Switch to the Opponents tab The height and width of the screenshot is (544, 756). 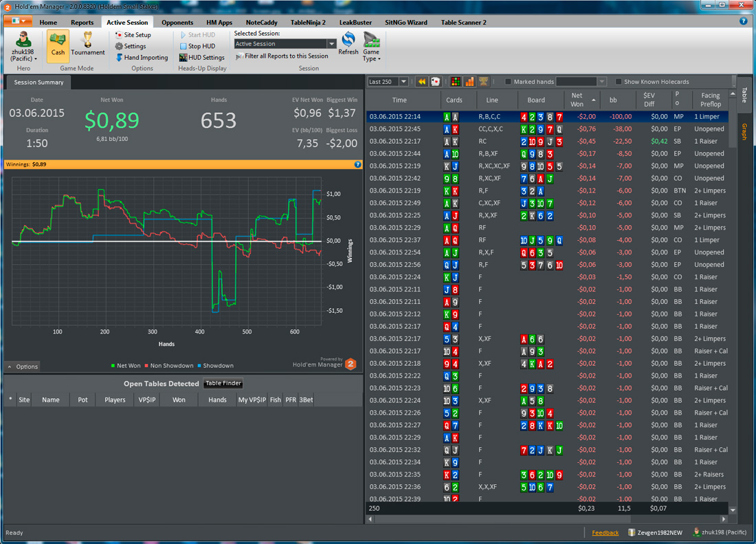coord(177,22)
